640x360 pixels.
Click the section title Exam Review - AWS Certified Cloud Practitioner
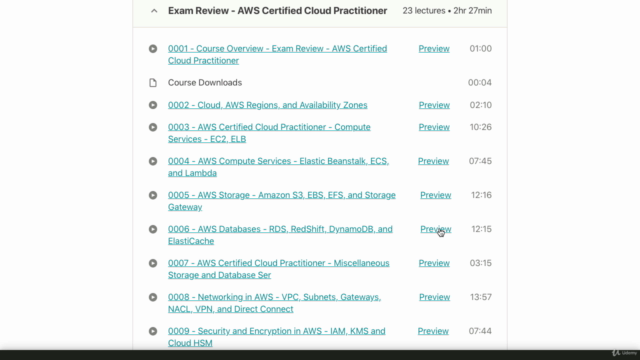(x=278, y=11)
